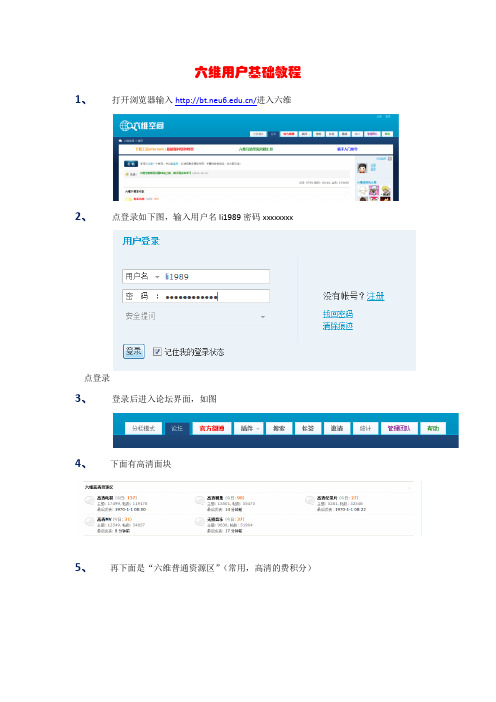Open the 高清音乐 board title link

[215, 519]
